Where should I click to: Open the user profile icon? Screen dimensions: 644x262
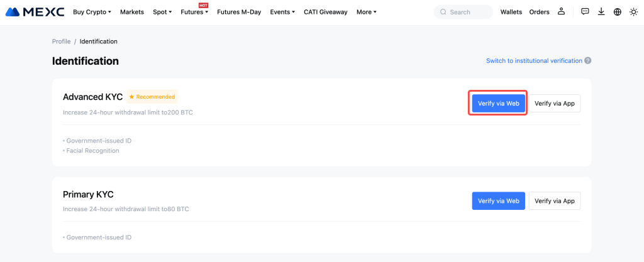(x=561, y=12)
